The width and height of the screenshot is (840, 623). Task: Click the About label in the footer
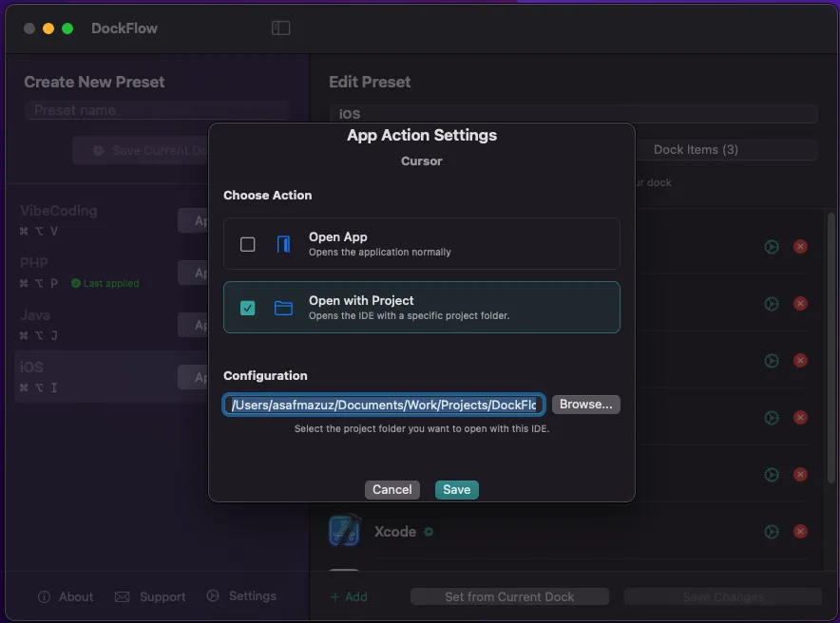click(76, 596)
